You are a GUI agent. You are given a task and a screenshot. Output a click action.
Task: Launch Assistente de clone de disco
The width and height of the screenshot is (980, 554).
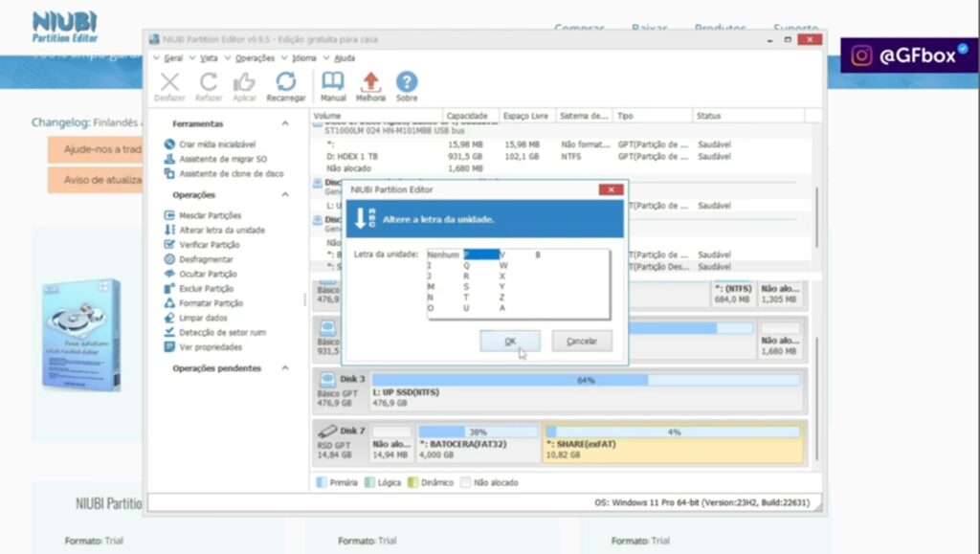[224, 173]
